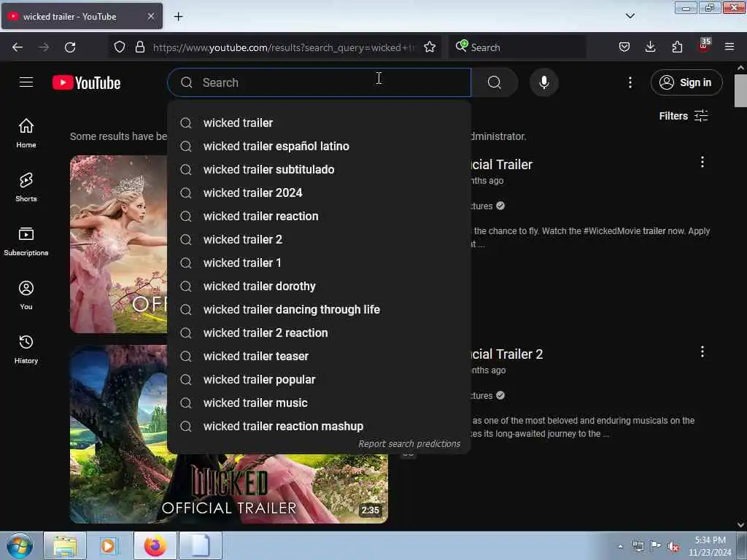Screen dimensions: 747x560
Task: Close the wicked trailer YouTube tab
Action: click(150, 16)
